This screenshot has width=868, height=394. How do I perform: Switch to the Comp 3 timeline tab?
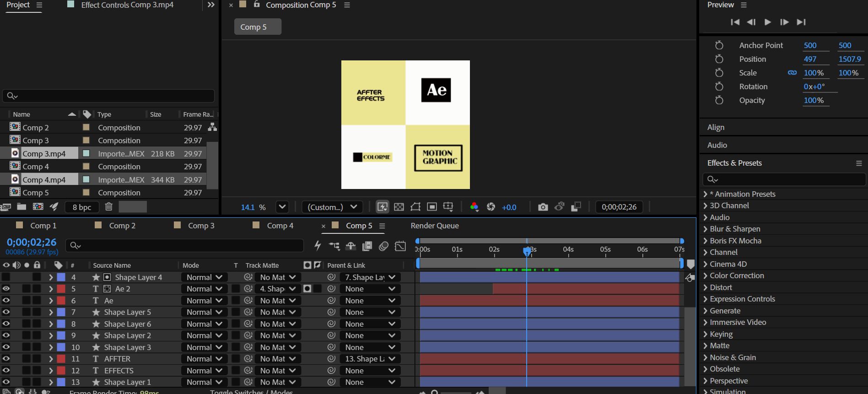pyautogui.click(x=201, y=226)
